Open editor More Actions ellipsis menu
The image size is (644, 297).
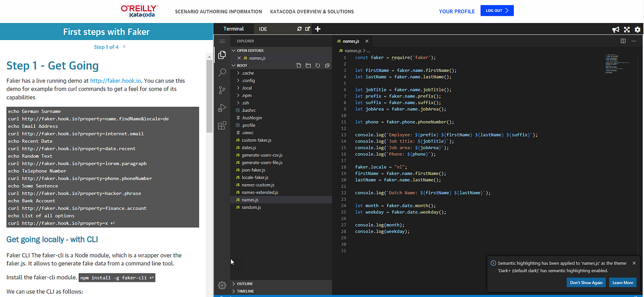[634, 41]
